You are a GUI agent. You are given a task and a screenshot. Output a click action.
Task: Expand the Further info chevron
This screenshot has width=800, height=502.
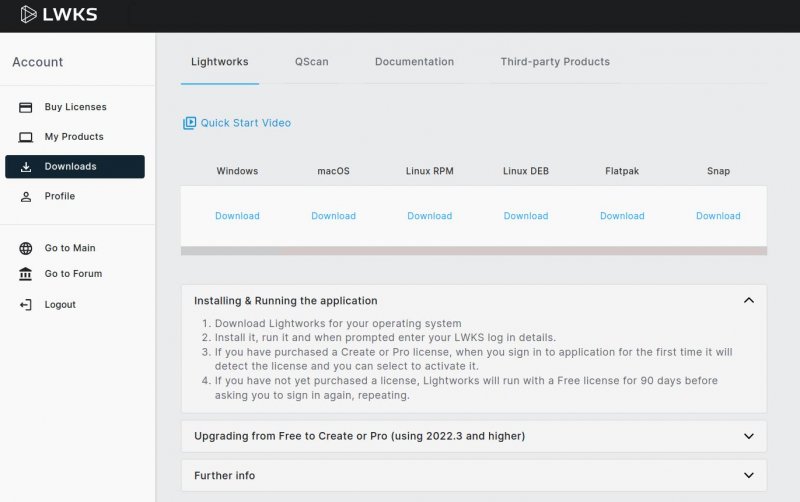pos(748,475)
